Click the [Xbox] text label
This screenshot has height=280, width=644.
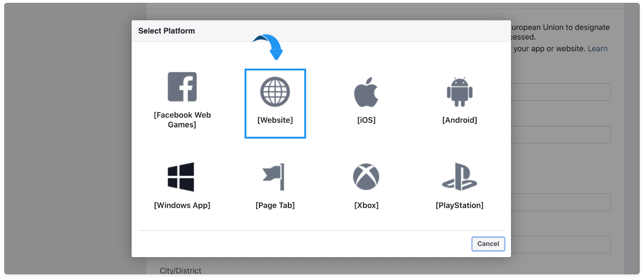366,205
